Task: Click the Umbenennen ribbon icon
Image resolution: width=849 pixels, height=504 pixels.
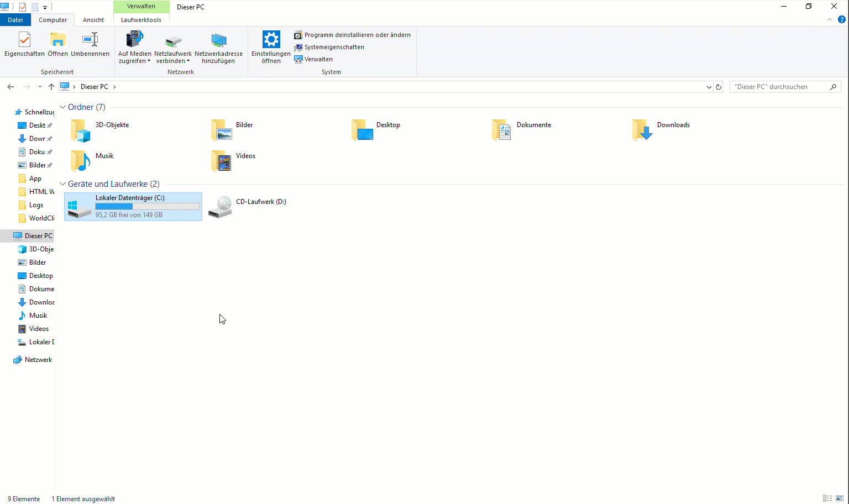Action: click(90, 41)
